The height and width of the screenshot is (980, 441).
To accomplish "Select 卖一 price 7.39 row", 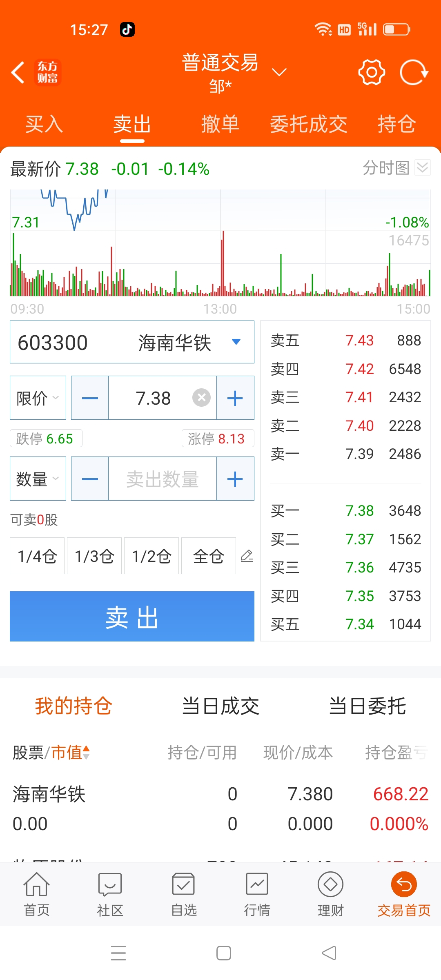I will [x=345, y=454].
